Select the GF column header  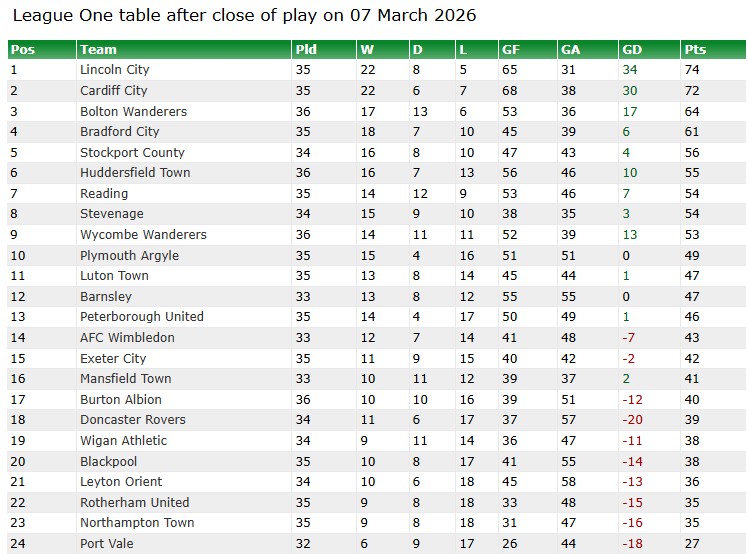pos(510,50)
